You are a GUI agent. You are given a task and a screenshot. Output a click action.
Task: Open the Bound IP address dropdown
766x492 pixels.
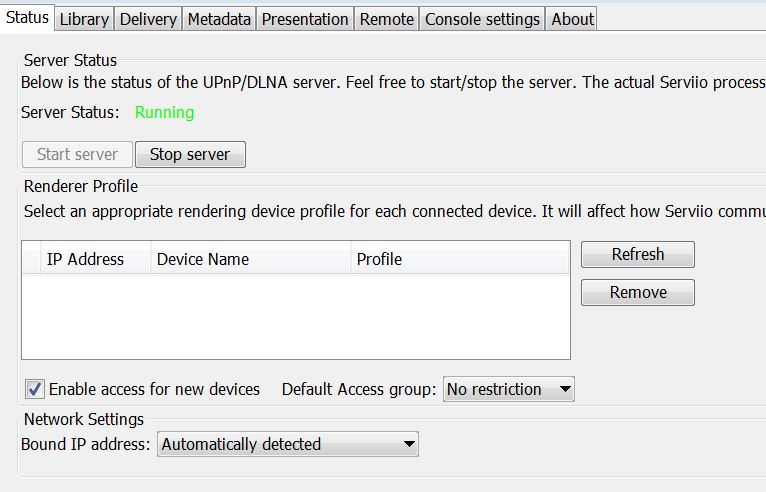pyautogui.click(x=288, y=444)
